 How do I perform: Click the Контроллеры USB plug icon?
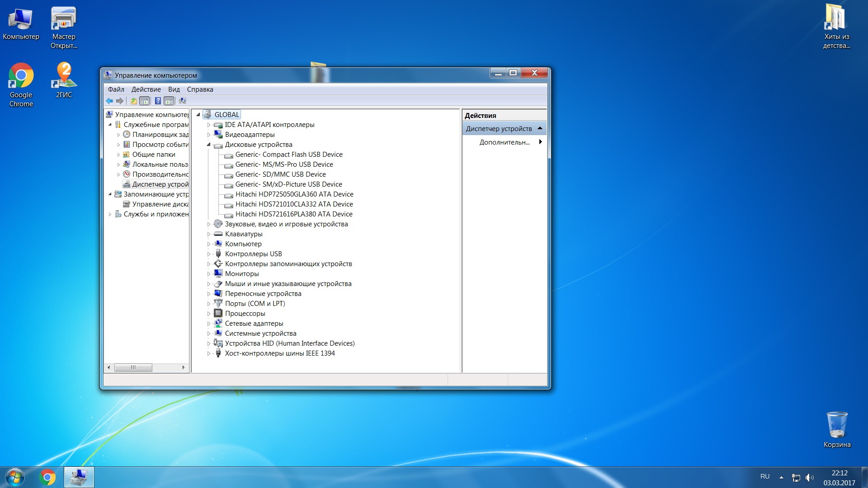click(x=218, y=254)
